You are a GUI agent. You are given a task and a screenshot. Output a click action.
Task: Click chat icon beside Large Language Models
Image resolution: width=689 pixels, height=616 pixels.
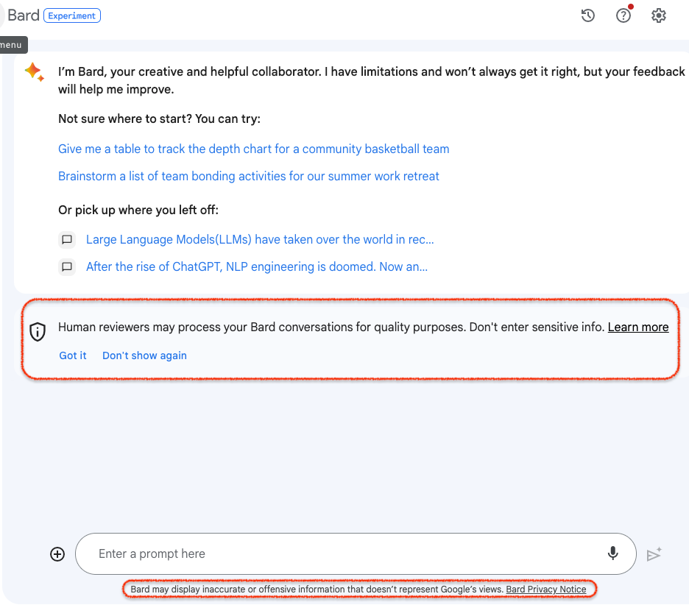(67, 240)
